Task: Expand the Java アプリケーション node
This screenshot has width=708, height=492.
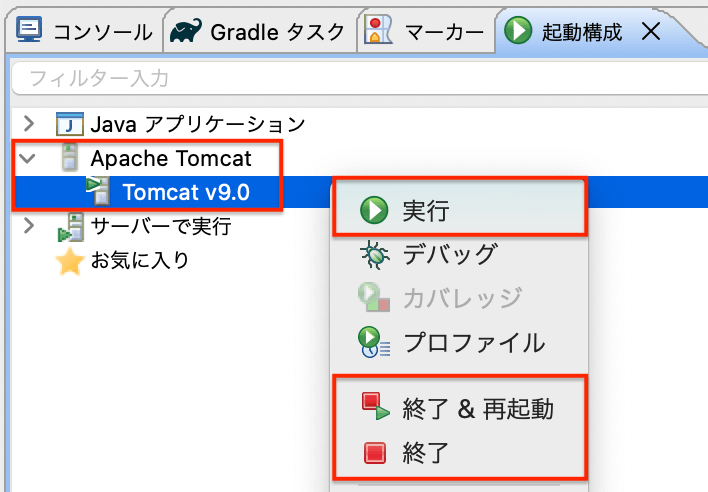Action: 29,124
